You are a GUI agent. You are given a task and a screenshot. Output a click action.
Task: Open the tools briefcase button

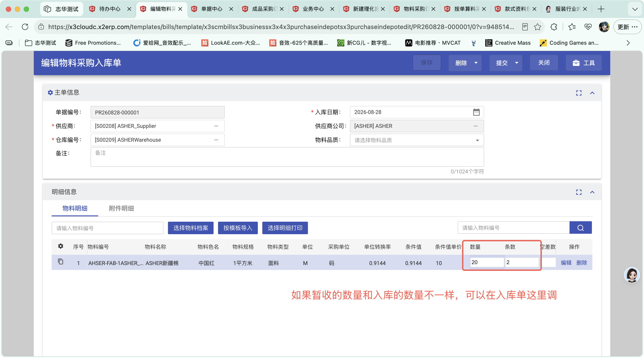pyautogui.click(x=583, y=63)
